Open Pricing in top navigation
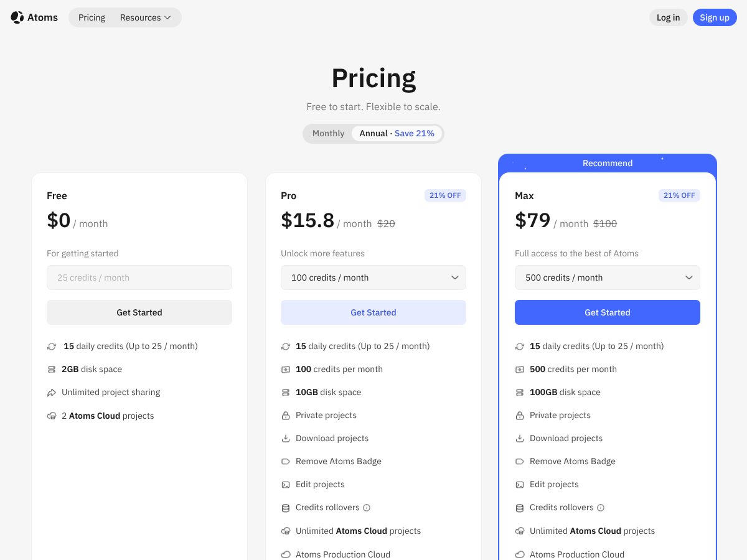Viewport: 747px width, 560px height. click(x=92, y=17)
